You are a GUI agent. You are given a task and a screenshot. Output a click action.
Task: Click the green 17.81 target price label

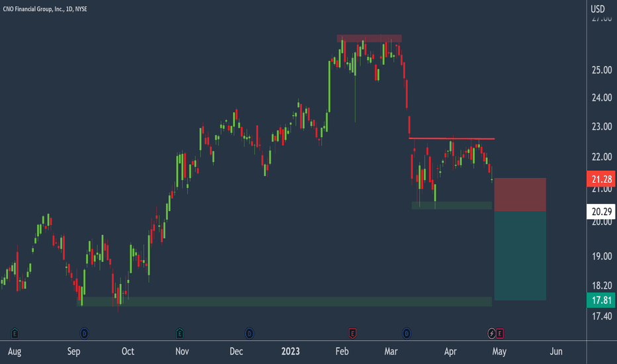[601, 300]
